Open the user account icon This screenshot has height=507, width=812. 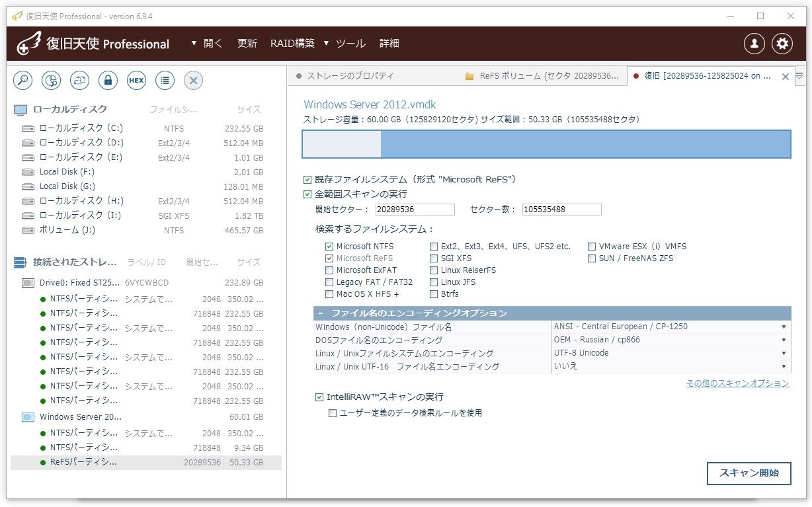click(754, 44)
